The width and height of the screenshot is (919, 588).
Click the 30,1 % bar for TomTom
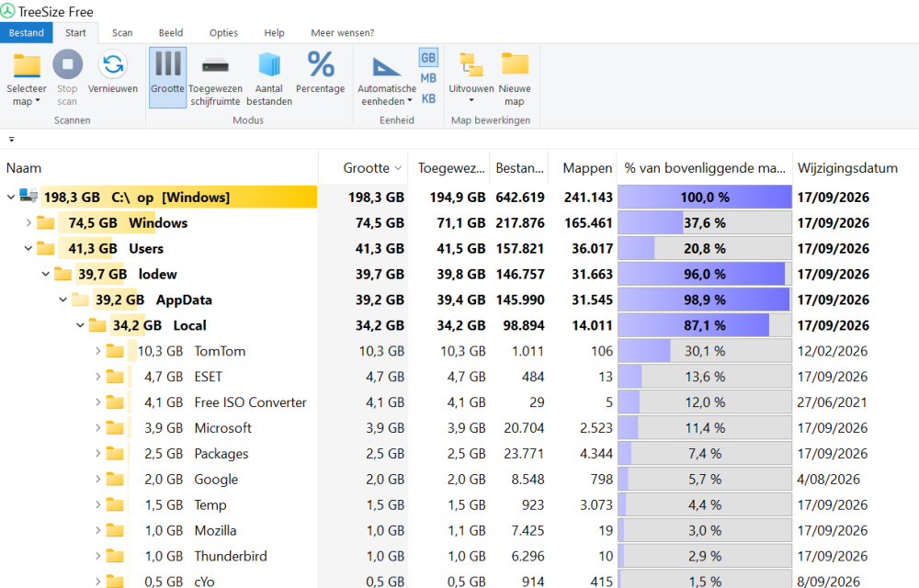pyautogui.click(x=705, y=351)
